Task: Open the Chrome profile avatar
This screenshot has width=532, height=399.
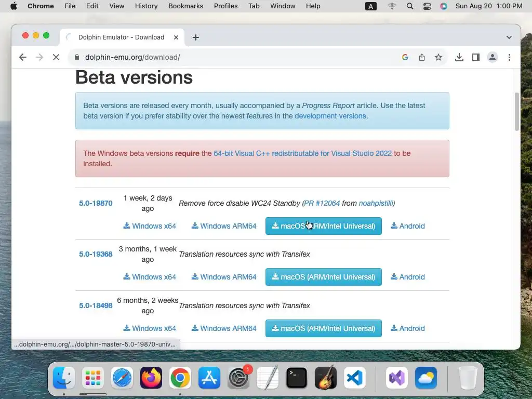Action: click(x=493, y=57)
